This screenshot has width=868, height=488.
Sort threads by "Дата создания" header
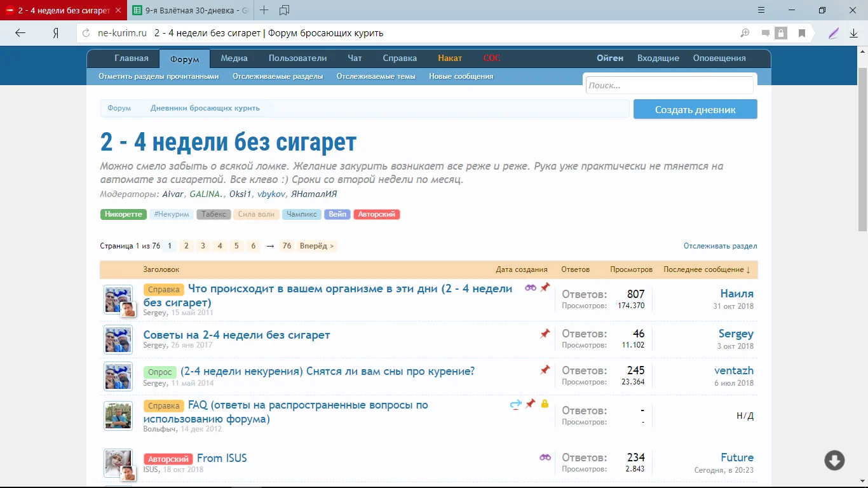tap(522, 269)
